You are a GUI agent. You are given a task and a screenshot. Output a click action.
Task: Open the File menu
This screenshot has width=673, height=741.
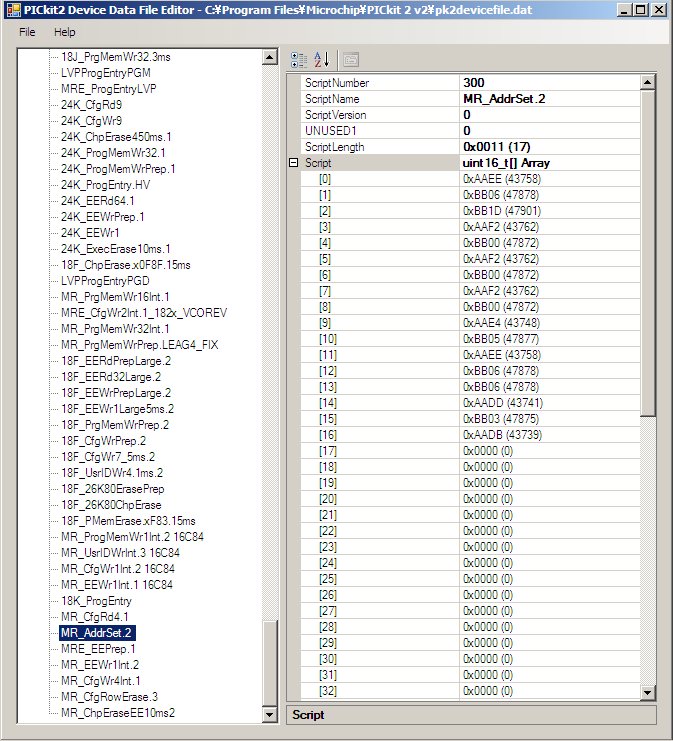coord(27,32)
